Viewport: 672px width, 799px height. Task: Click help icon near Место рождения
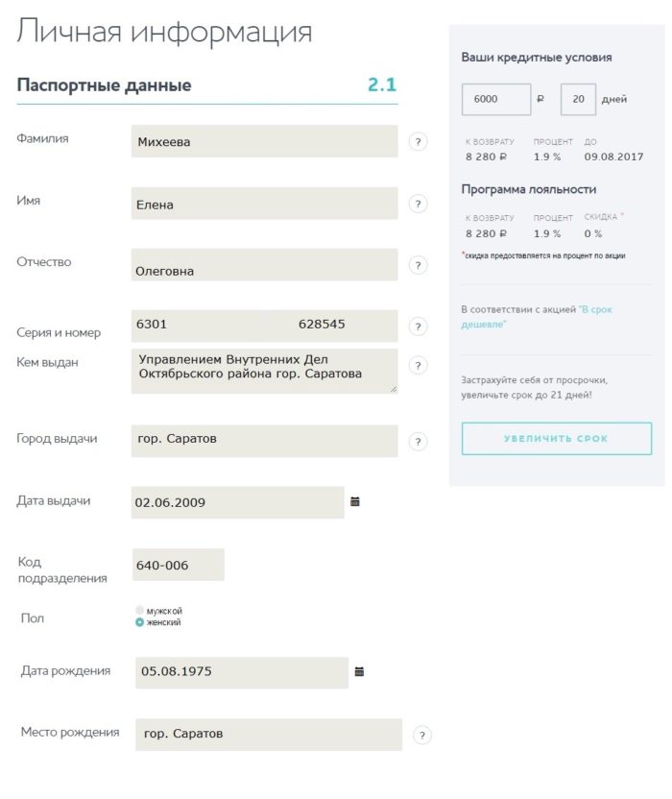(420, 734)
